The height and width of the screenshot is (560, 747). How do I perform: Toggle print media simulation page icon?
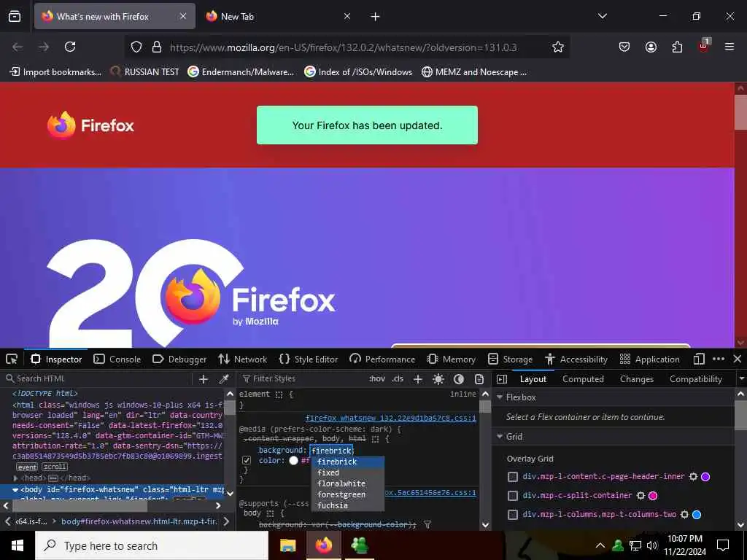[x=479, y=379]
